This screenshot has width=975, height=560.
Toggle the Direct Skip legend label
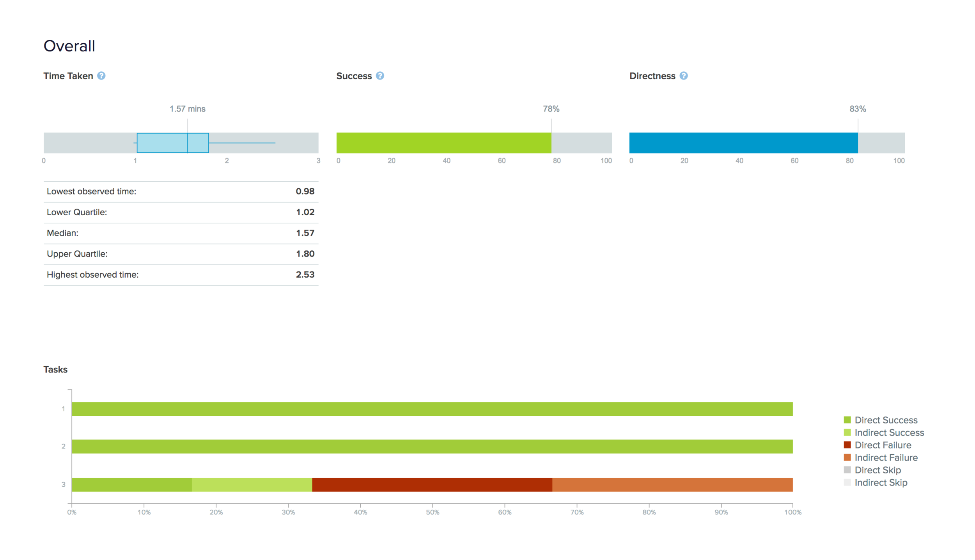tap(877, 470)
